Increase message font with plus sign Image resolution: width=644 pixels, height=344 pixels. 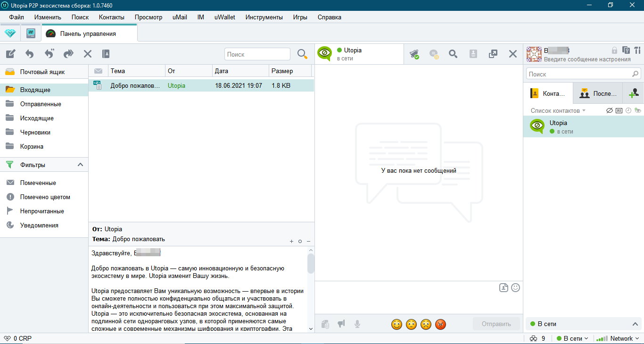(x=291, y=241)
